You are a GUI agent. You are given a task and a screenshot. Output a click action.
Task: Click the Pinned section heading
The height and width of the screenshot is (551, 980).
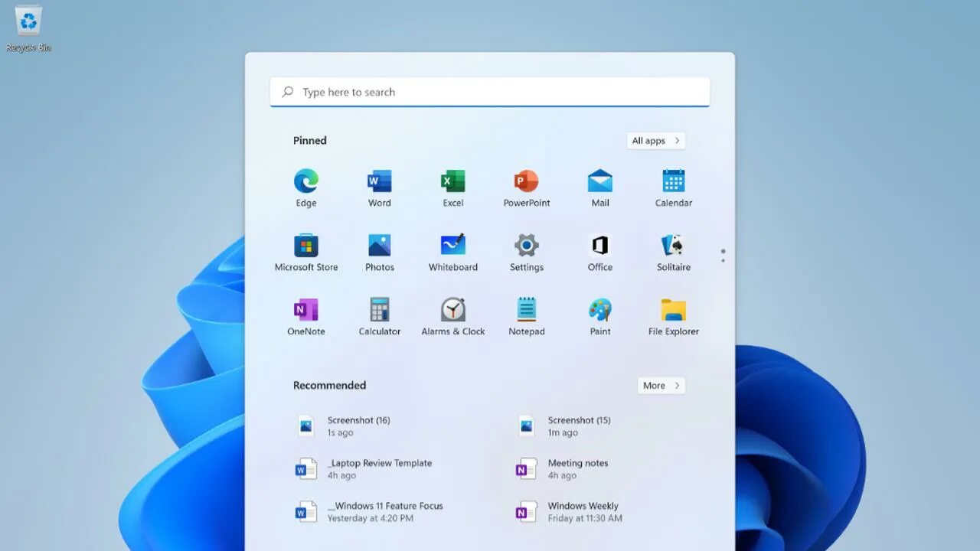click(x=309, y=141)
